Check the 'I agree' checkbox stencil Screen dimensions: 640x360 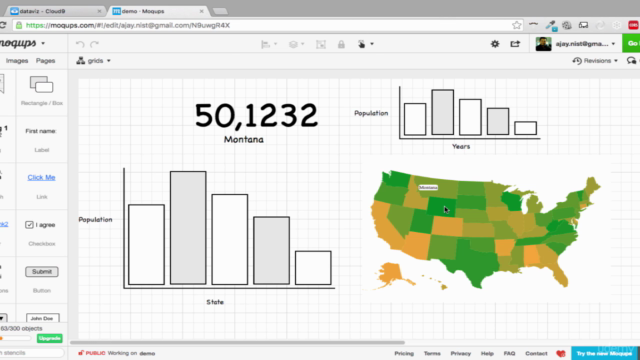[29, 225]
